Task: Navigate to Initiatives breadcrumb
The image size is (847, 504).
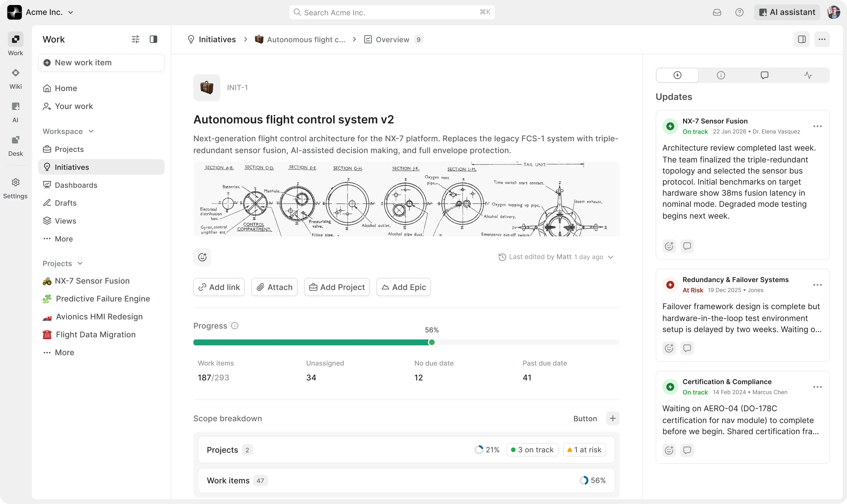Action: [212, 39]
